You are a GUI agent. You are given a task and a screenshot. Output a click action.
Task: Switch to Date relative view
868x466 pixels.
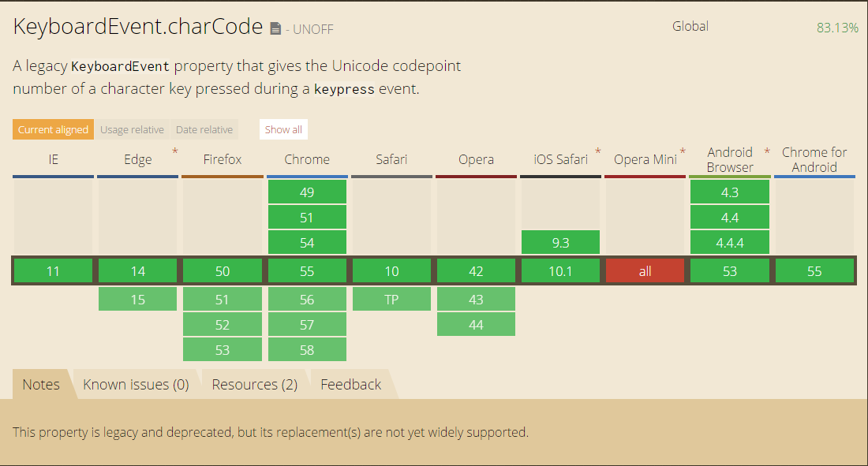(x=204, y=129)
